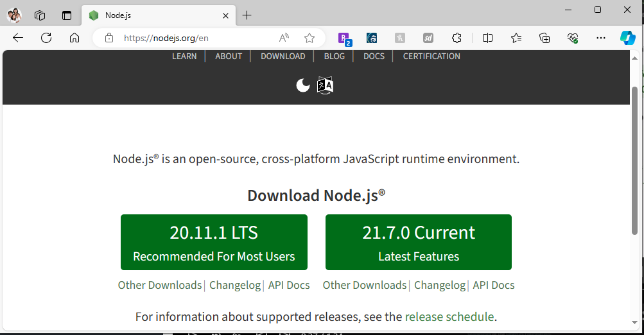The width and height of the screenshot is (644, 335).
Task: Open the language translation selector
Action: point(325,85)
